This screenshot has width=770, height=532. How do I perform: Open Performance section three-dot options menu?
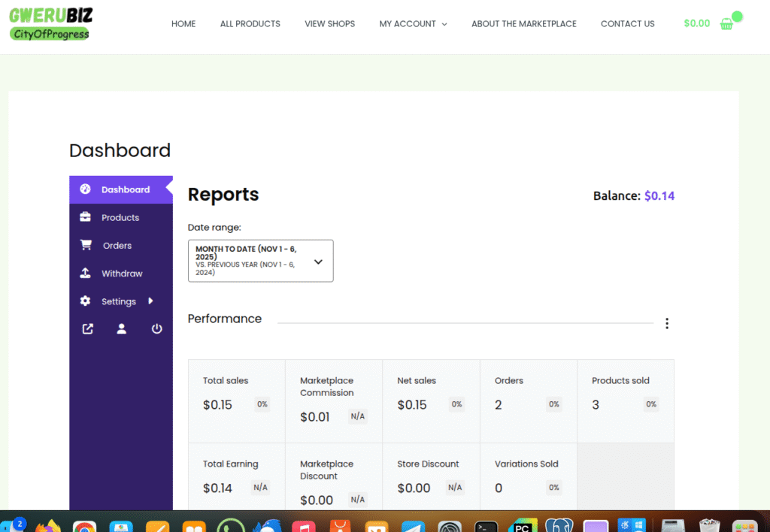pyautogui.click(x=666, y=323)
